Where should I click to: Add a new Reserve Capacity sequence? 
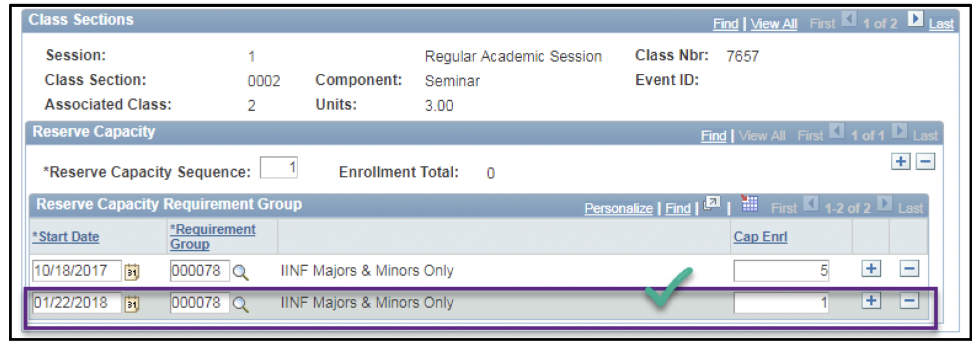[901, 162]
